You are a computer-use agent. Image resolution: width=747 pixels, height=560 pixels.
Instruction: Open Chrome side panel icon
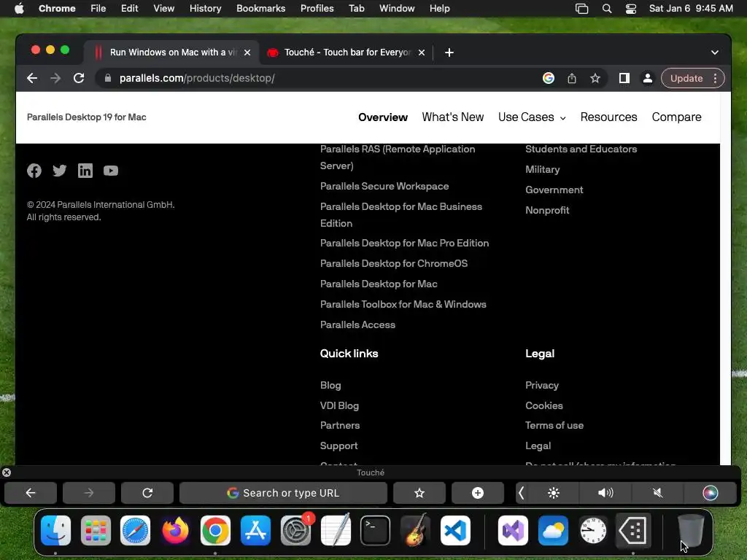pyautogui.click(x=624, y=78)
